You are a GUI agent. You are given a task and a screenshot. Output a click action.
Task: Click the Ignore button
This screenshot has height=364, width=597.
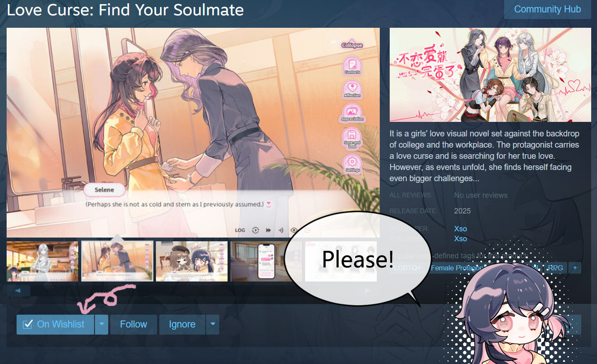click(x=182, y=324)
